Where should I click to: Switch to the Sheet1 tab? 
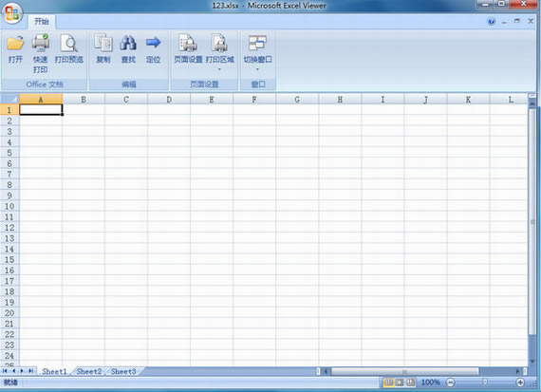pos(54,371)
